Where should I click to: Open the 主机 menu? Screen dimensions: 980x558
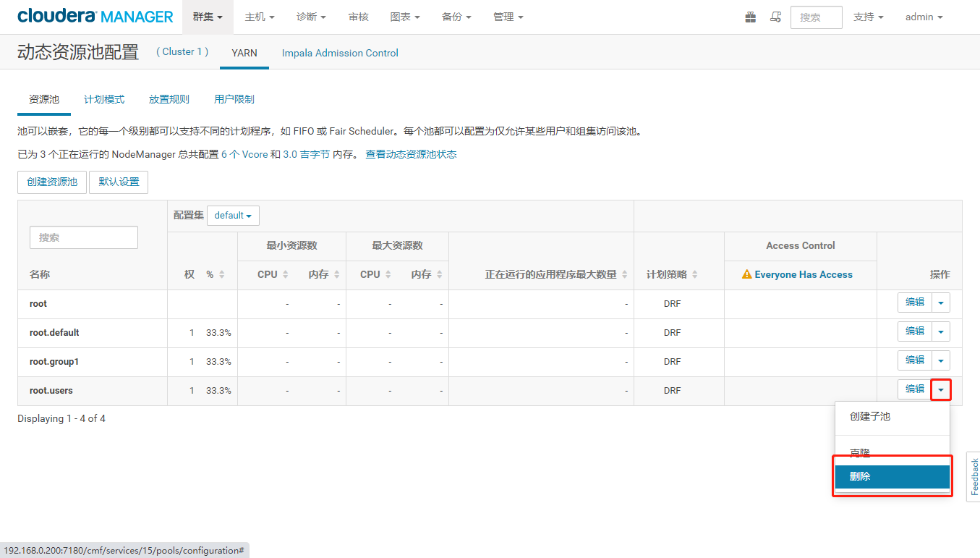point(260,17)
